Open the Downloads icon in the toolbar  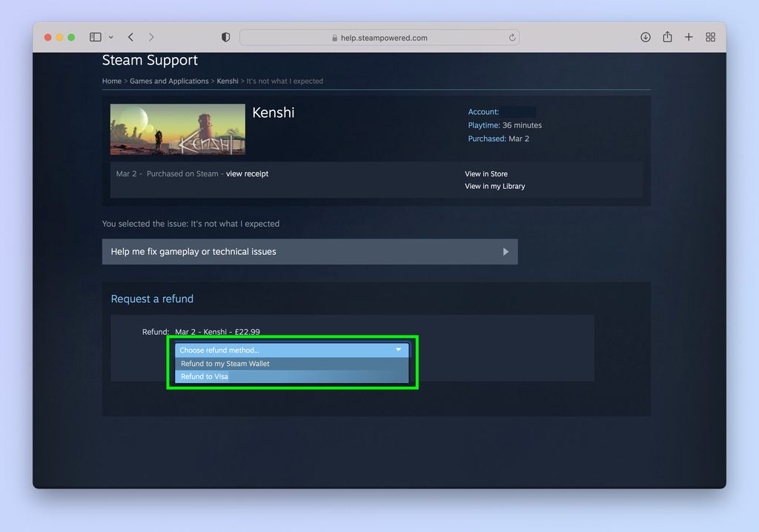coord(647,36)
